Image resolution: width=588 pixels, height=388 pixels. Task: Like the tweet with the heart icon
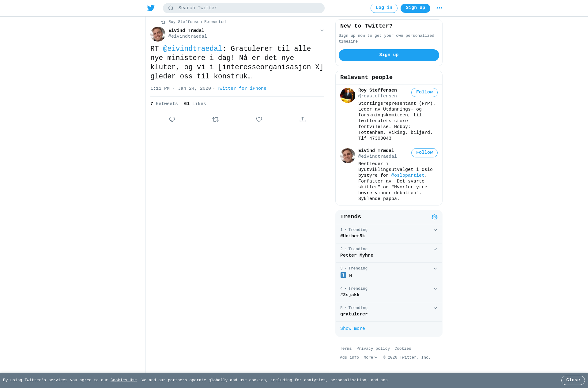click(259, 119)
